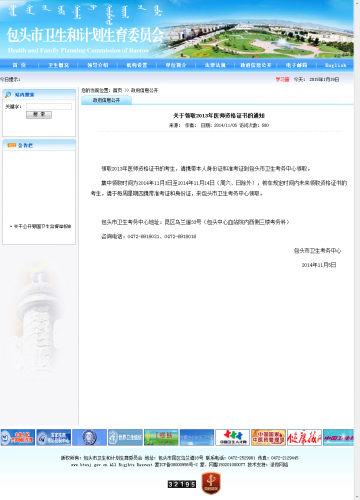Image resolution: width=360 pixels, height=500 pixels.
Task: Open the 中国国家中医药管理局 banner
Action: point(269,437)
